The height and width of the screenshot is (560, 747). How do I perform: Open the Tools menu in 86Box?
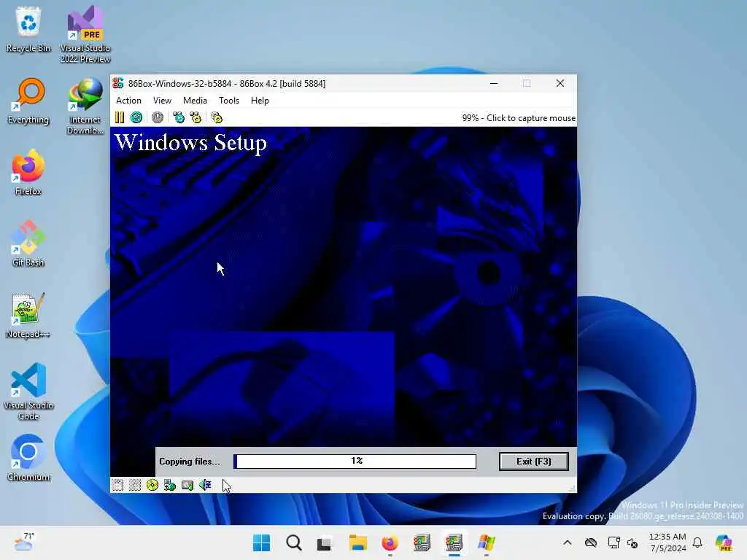[228, 101]
